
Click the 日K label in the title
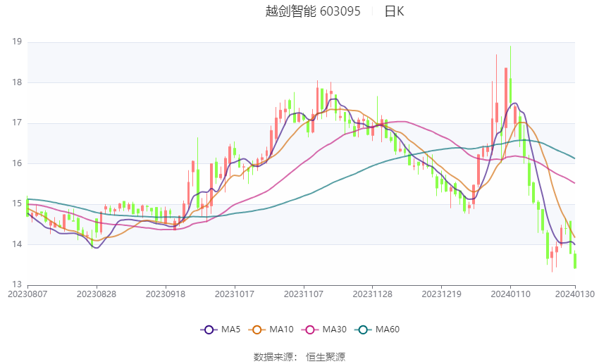point(394,11)
